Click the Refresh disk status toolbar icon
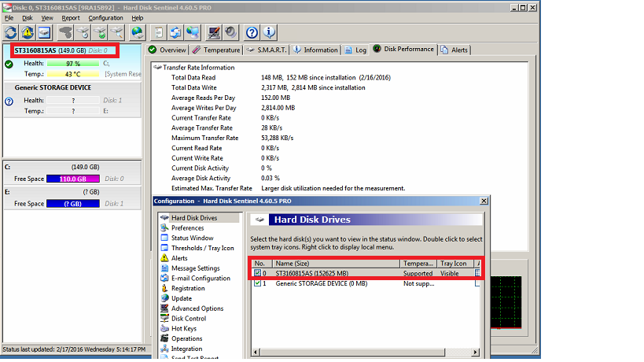The height and width of the screenshot is (362, 644). pyautogui.click(x=11, y=32)
